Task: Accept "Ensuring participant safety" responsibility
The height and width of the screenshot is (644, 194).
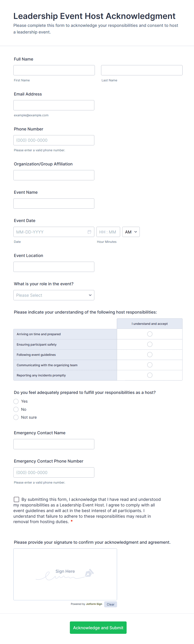Action: [x=150, y=344]
